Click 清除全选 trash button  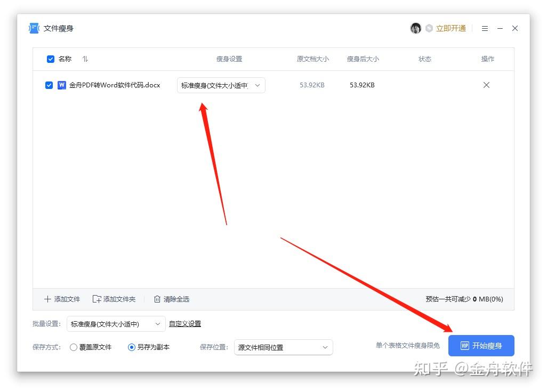tap(172, 299)
